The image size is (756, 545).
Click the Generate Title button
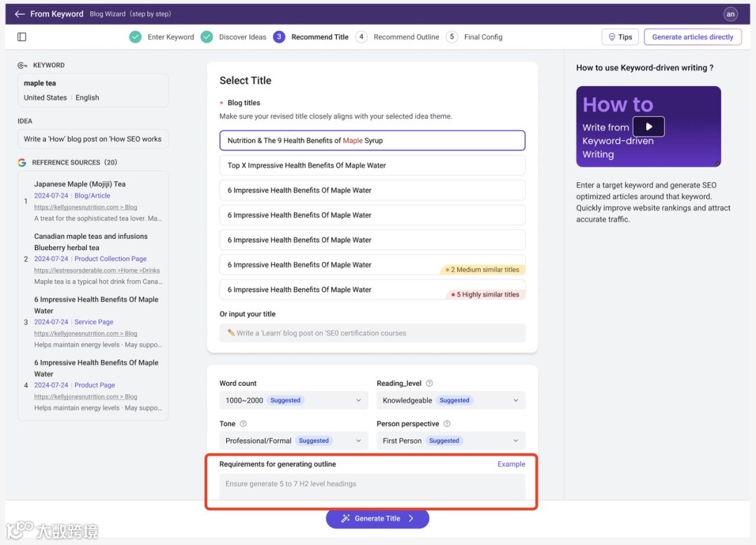377,518
